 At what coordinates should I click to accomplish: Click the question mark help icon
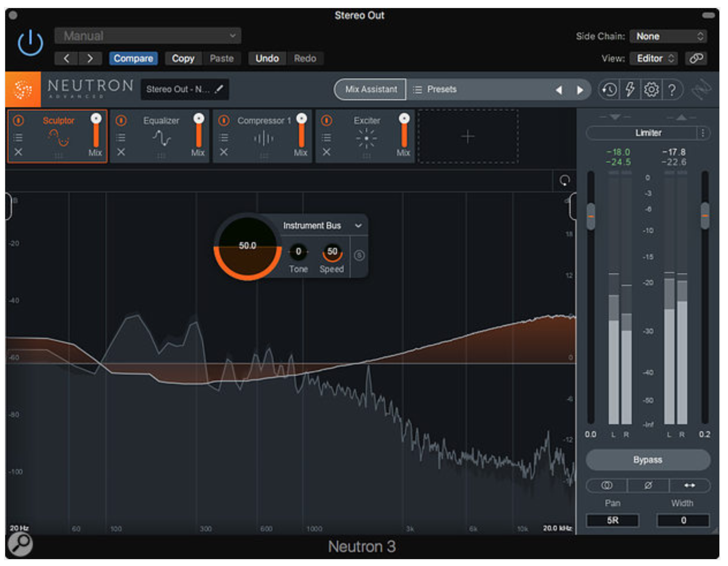click(x=672, y=89)
